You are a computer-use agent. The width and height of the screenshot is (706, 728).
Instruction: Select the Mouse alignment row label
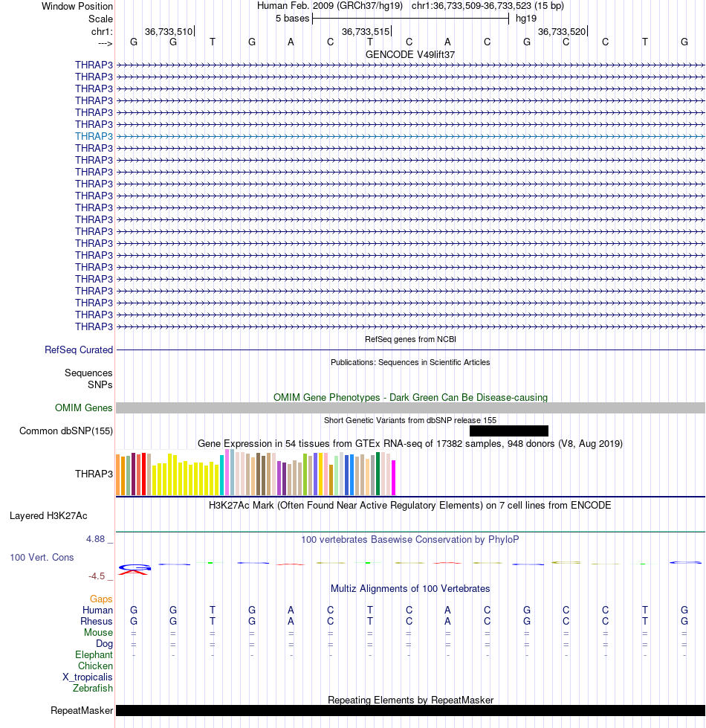click(98, 632)
